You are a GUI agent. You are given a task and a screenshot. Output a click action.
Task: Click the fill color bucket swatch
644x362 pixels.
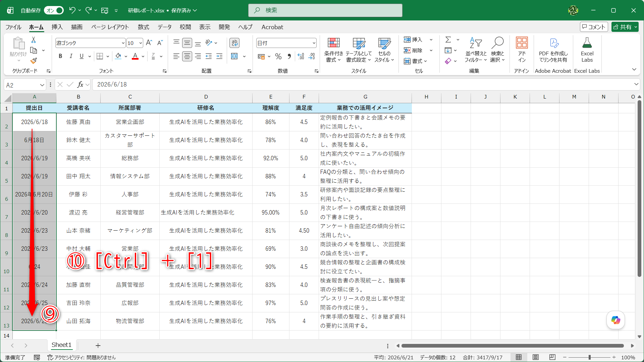coord(118,56)
